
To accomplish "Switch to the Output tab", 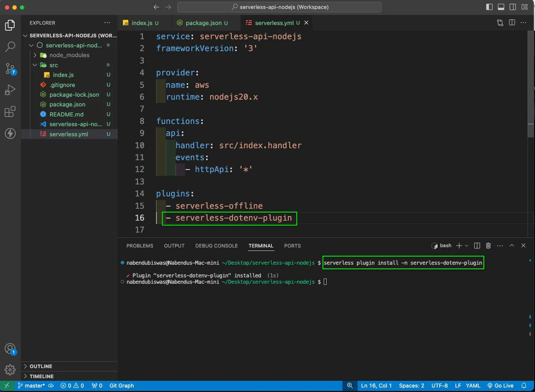I will [174, 246].
